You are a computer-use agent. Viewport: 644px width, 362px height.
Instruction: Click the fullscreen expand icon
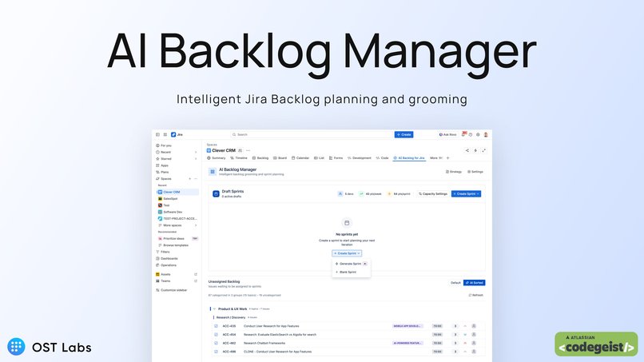click(484, 150)
